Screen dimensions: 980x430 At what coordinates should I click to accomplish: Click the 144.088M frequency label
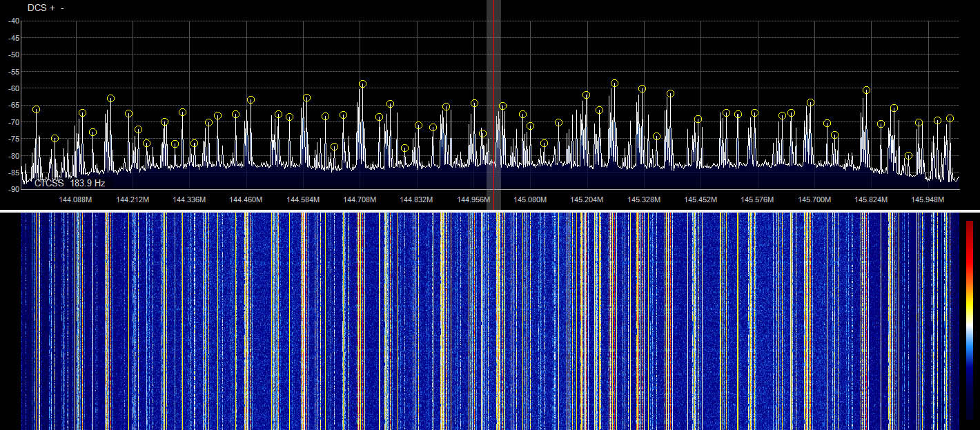click(x=75, y=200)
